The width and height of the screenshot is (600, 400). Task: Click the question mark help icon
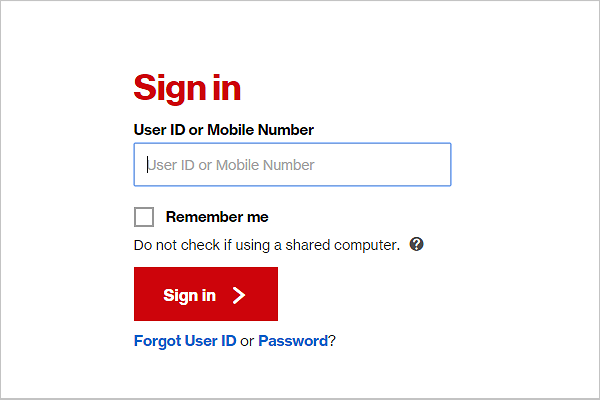pos(417,244)
